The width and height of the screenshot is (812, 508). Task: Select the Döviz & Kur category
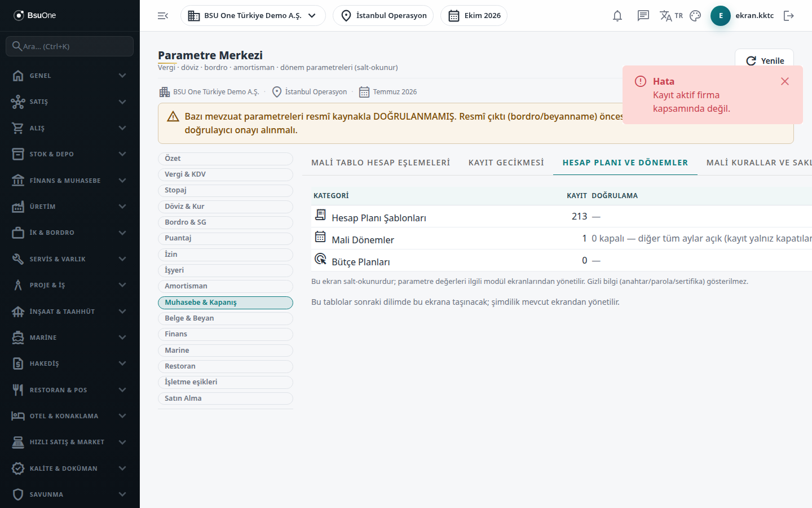click(x=226, y=207)
